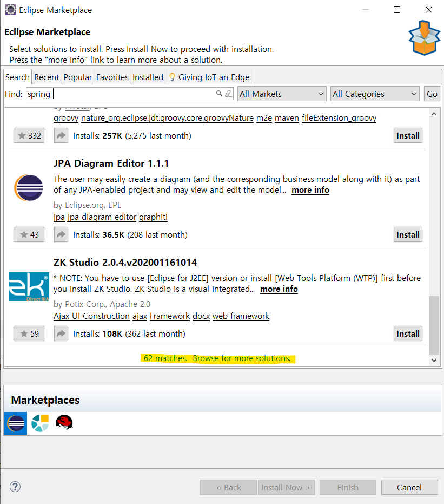
Task: Switch to the Installed tab
Action: (148, 77)
